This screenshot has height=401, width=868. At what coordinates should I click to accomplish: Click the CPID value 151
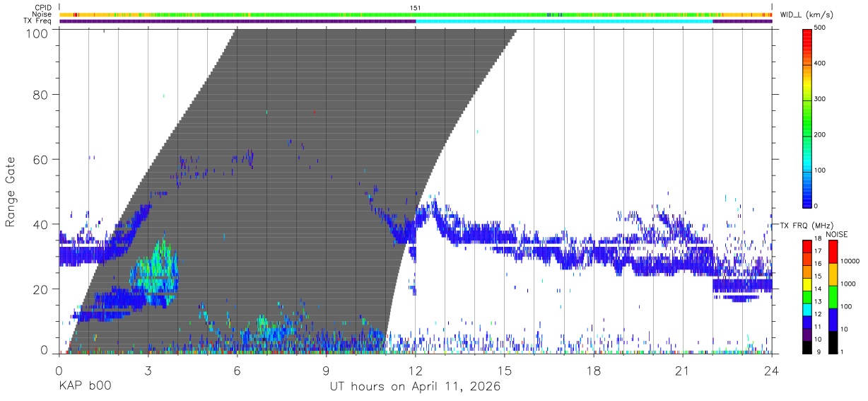tap(416, 8)
